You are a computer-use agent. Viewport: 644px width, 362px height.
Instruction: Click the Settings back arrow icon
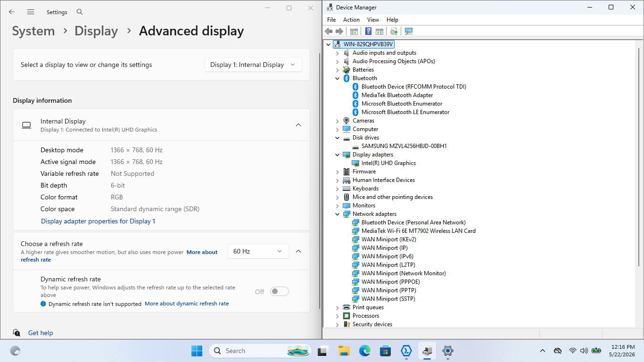click(x=12, y=12)
